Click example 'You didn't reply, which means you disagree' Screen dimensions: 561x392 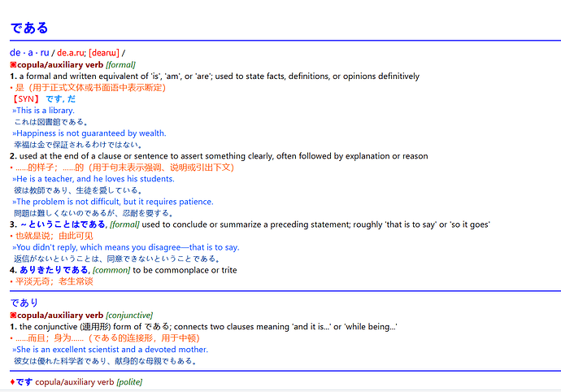(x=128, y=247)
